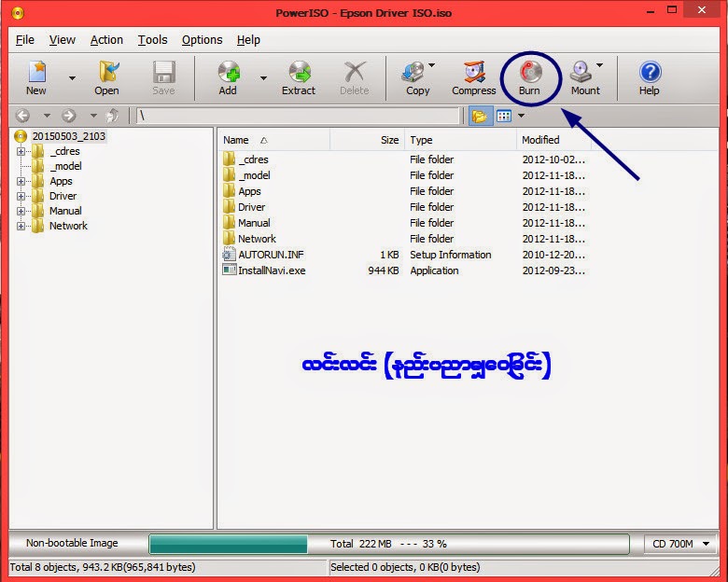This screenshot has width=728, height=582.
Task: Open the Options menu
Action: (x=202, y=40)
